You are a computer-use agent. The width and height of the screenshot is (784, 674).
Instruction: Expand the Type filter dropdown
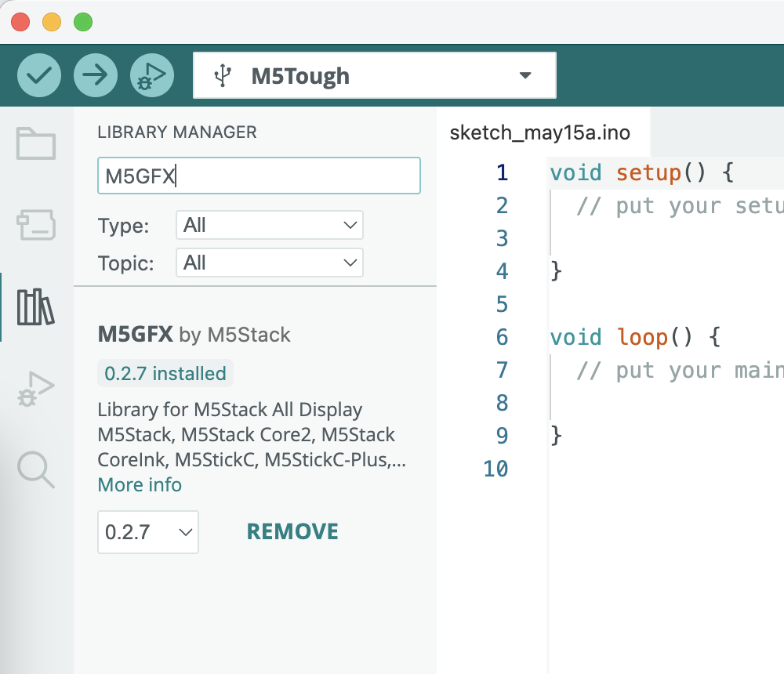(x=270, y=225)
